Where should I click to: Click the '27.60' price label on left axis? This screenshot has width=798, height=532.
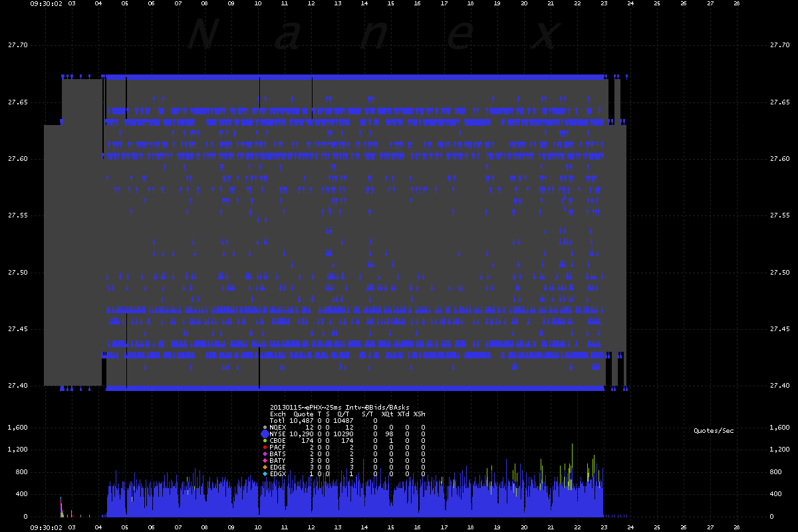[17, 159]
